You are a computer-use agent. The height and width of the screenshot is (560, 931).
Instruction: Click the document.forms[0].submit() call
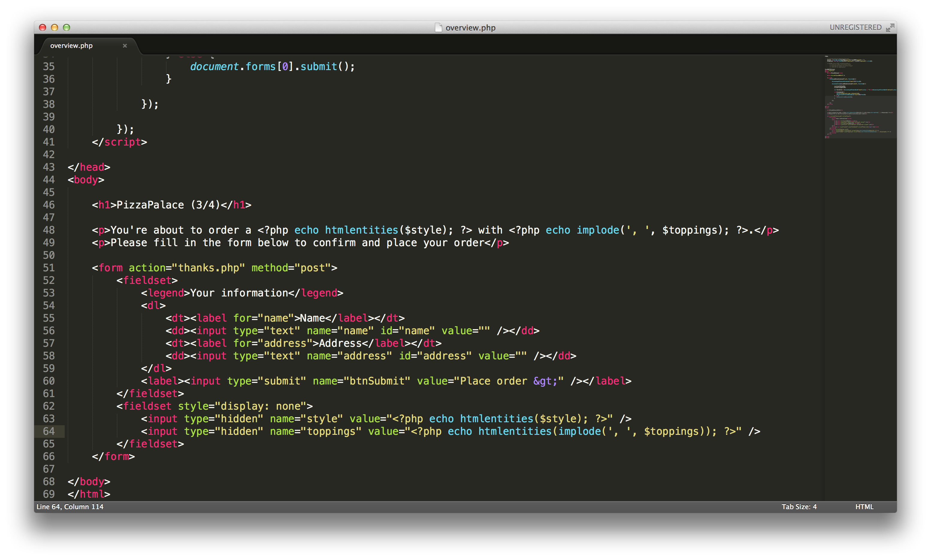coord(272,66)
